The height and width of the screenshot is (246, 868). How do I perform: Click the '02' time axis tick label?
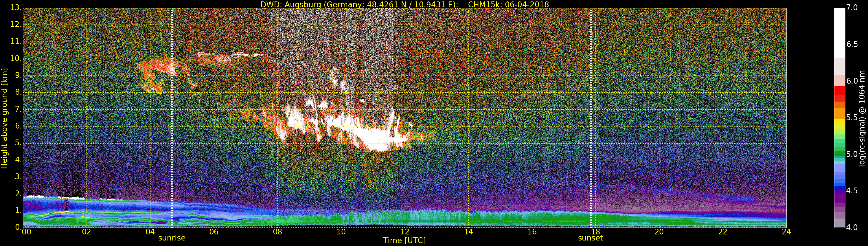tap(87, 232)
